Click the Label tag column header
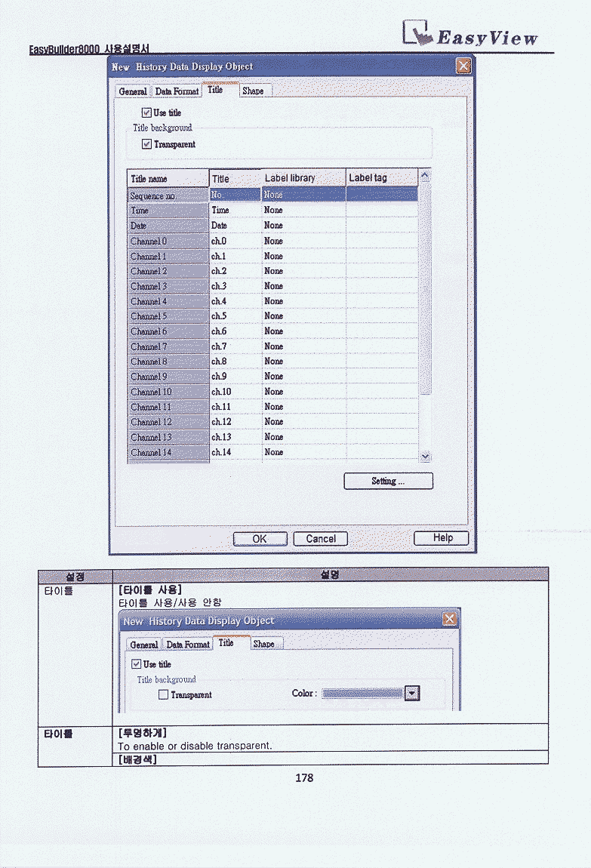Screen dimensions: 591x868 click(x=382, y=177)
